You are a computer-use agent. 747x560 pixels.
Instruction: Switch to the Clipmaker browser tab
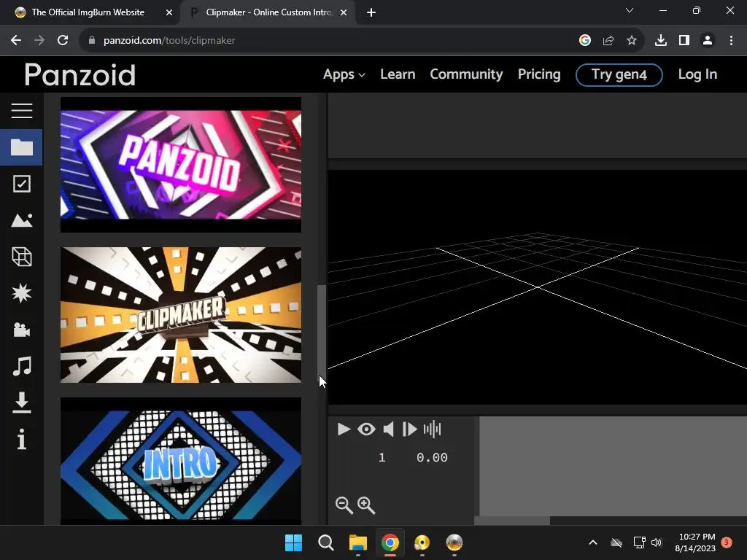[x=268, y=12]
